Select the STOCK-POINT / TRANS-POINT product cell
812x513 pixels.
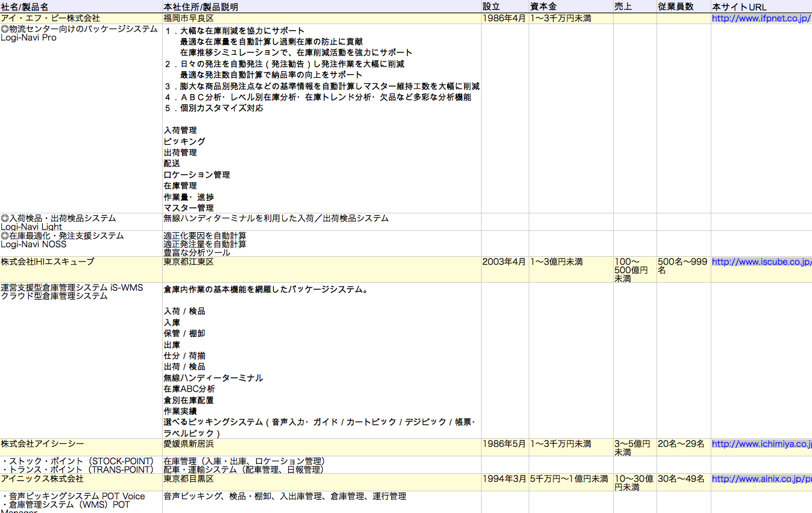pos(81,465)
